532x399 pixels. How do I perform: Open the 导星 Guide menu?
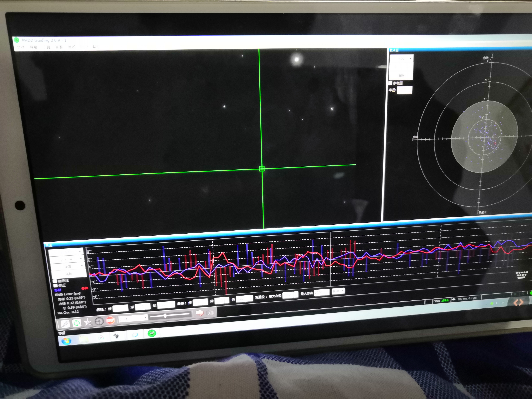click(x=34, y=47)
